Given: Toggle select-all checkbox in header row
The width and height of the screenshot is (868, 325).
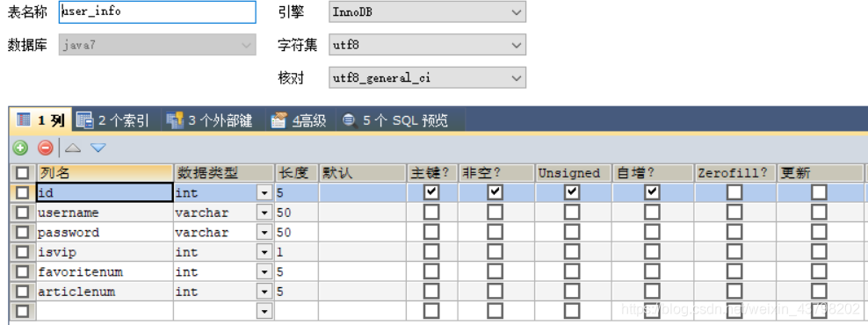Looking at the screenshot, I should pos(22,173).
